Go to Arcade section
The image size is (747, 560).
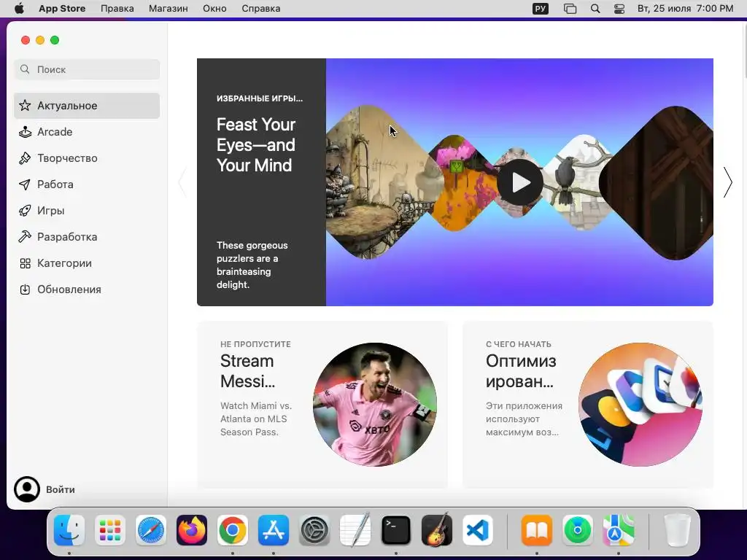(87, 132)
